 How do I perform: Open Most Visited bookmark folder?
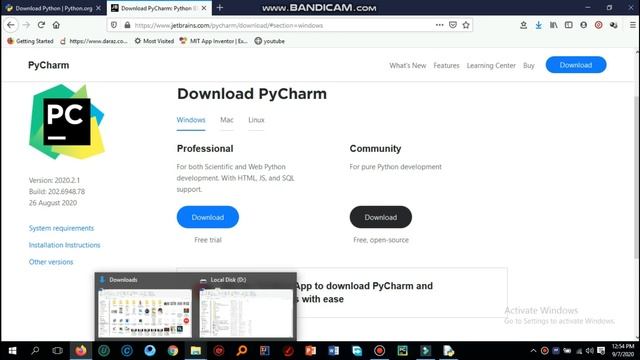click(x=154, y=41)
